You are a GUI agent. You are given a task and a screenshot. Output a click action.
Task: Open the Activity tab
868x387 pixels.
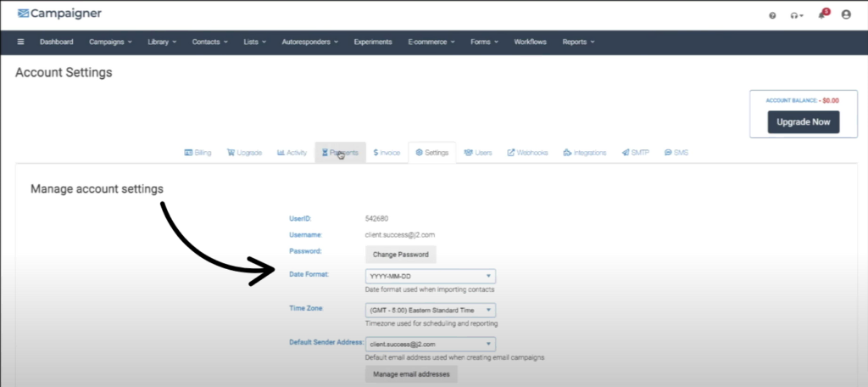[292, 153]
